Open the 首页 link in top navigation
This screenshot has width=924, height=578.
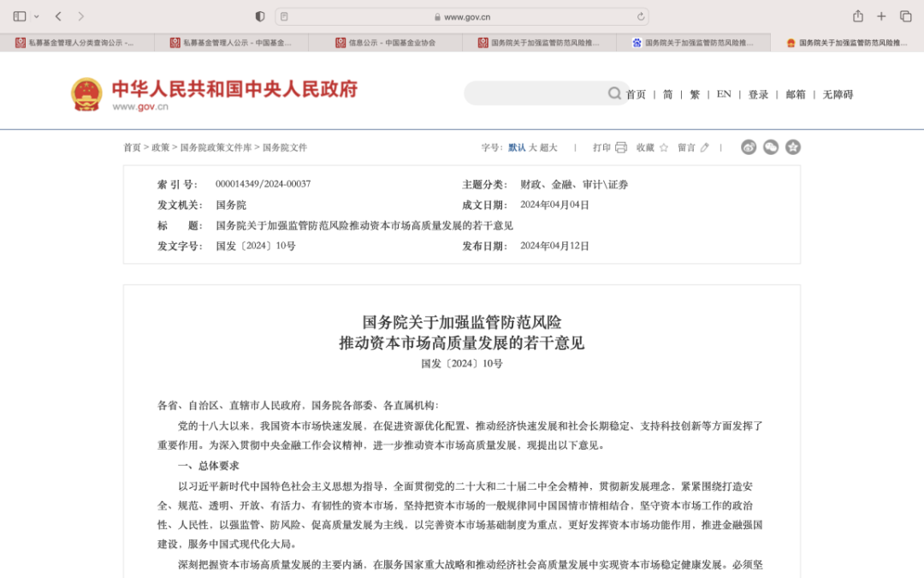(x=636, y=94)
